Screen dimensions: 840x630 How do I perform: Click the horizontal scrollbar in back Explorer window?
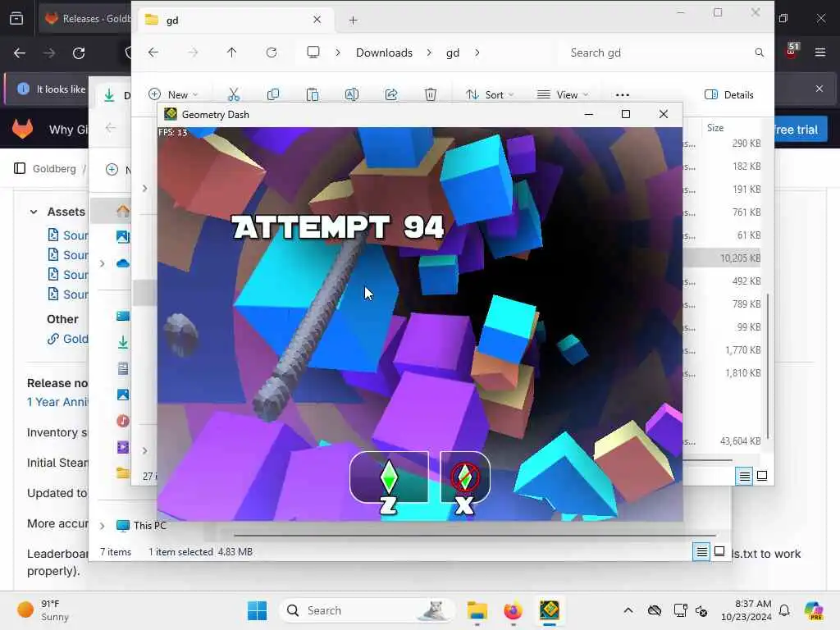pos(475,535)
